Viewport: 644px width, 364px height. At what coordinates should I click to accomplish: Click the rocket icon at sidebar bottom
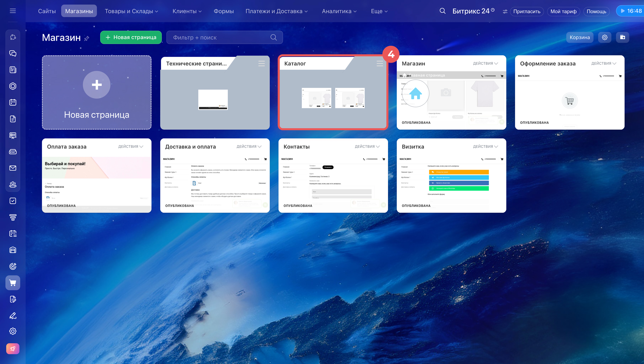click(x=13, y=349)
